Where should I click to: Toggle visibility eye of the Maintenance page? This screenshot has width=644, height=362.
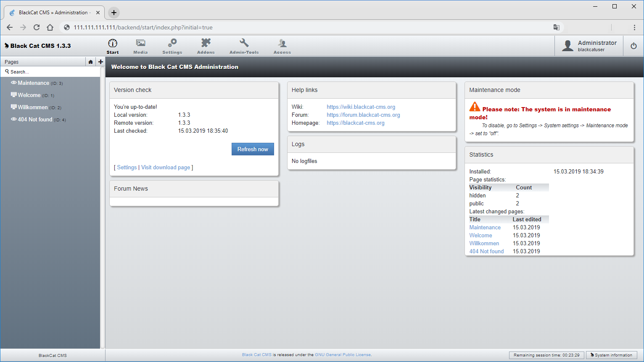(13, 83)
